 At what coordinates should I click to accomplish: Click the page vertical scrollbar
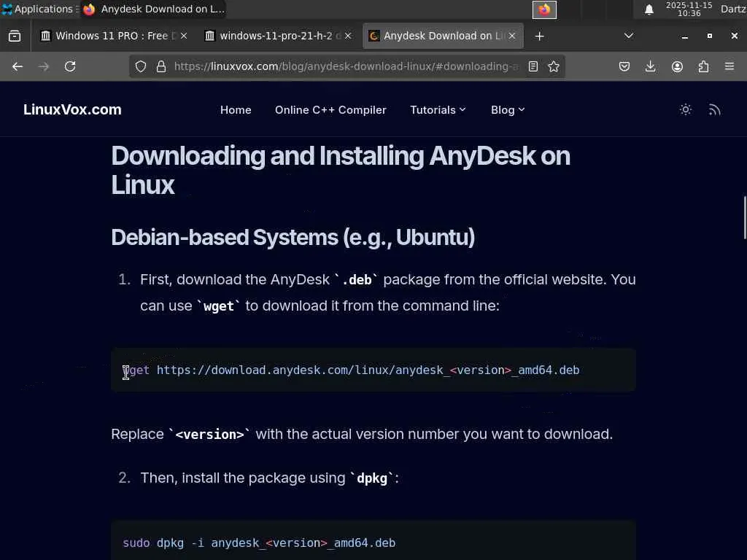[x=744, y=217]
